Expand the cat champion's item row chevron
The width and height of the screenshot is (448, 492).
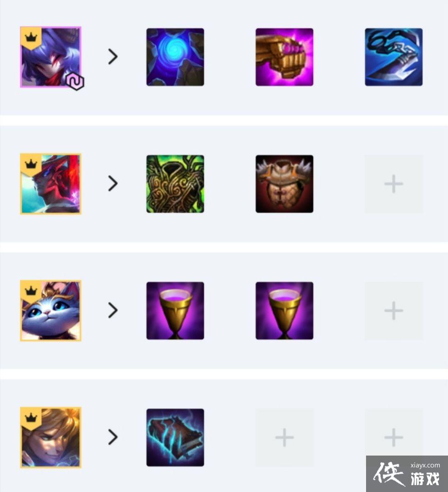point(113,310)
